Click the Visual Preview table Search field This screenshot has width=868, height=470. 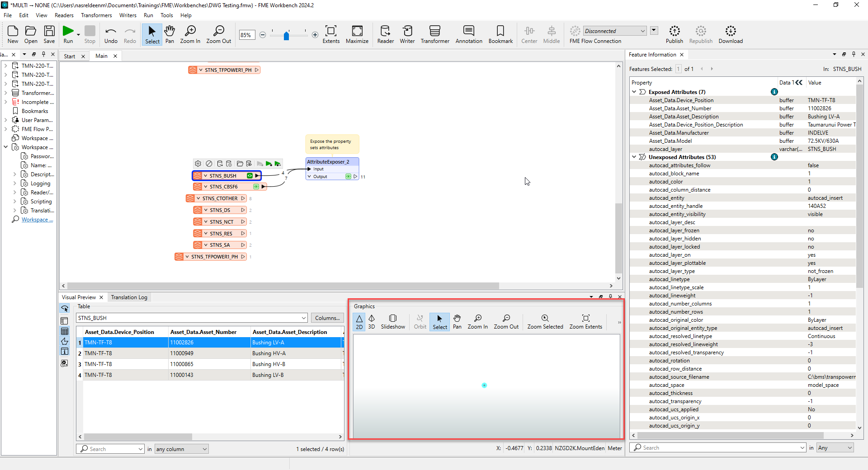pyautogui.click(x=110, y=449)
